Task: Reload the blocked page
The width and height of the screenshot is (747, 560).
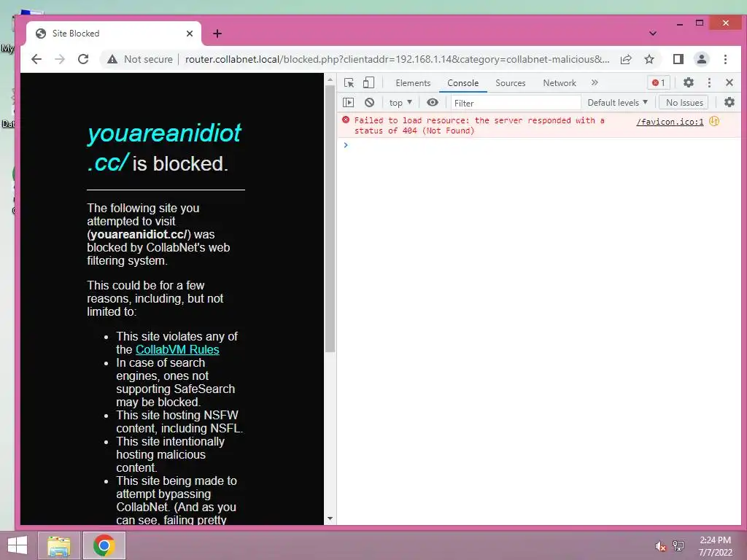Action: 83,59
